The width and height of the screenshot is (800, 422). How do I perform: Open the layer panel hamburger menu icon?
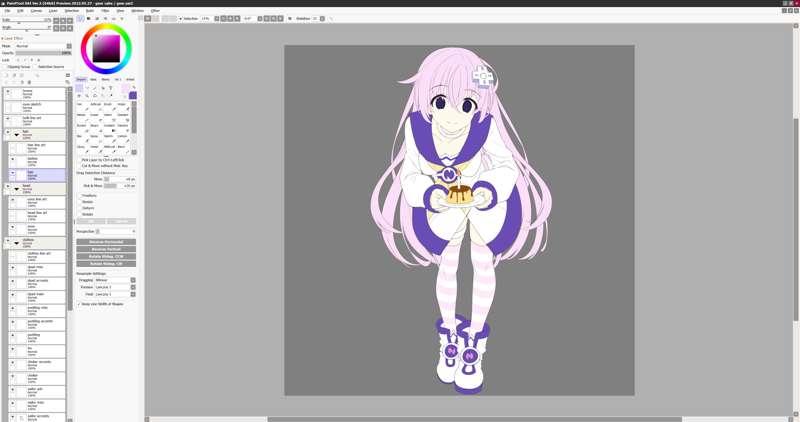pyautogui.click(x=68, y=76)
